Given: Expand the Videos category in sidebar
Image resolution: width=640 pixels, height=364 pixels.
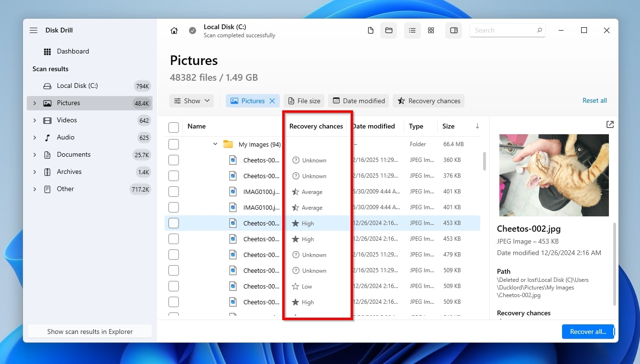Looking at the screenshot, I should coord(34,120).
